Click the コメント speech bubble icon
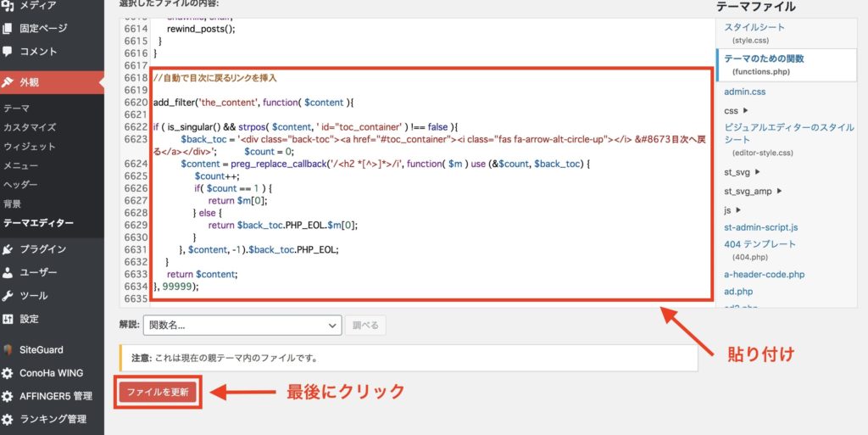868x435 pixels. click(x=7, y=52)
